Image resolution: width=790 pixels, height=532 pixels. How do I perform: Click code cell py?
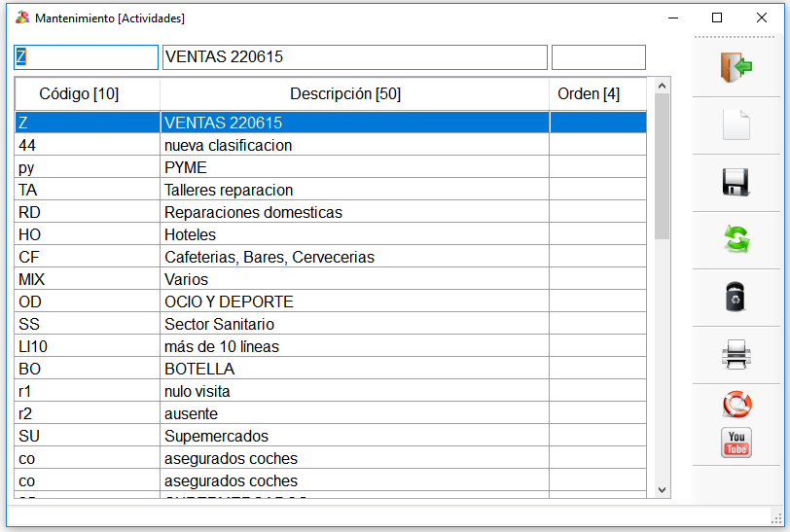pos(88,167)
